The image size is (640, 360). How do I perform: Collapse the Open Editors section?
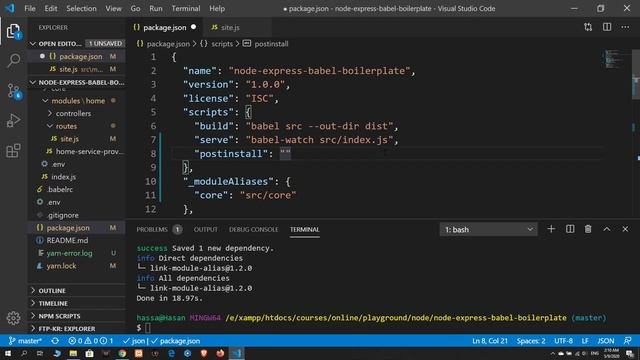click(x=77, y=43)
